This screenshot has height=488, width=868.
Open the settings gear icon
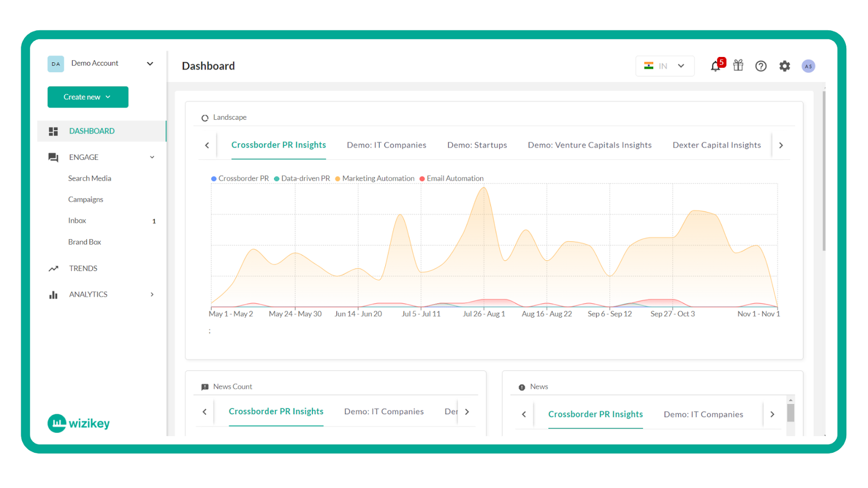click(784, 66)
